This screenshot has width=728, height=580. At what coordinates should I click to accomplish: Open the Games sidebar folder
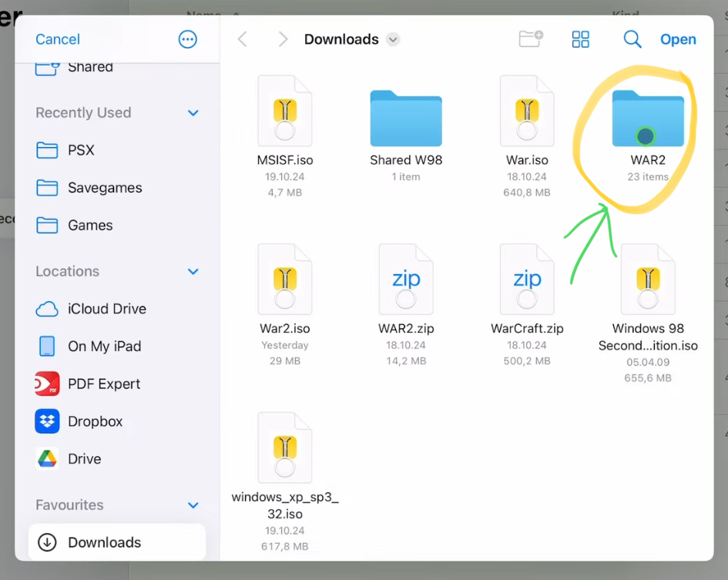click(117, 226)
